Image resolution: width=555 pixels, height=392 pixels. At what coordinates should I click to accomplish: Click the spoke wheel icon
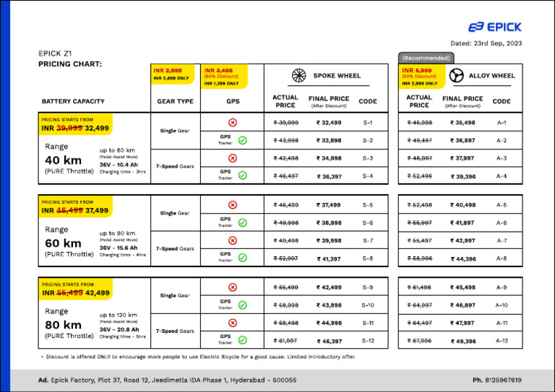[298, 76]
